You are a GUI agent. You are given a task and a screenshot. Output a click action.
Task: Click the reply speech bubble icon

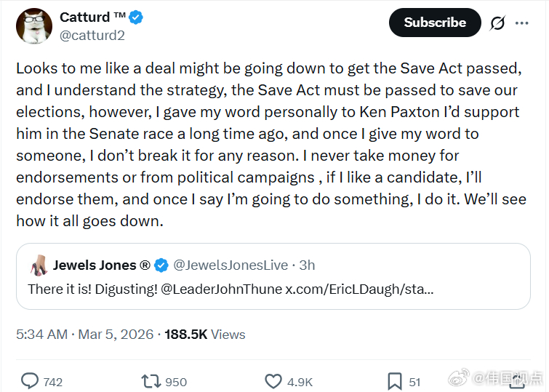pos(30,381)
